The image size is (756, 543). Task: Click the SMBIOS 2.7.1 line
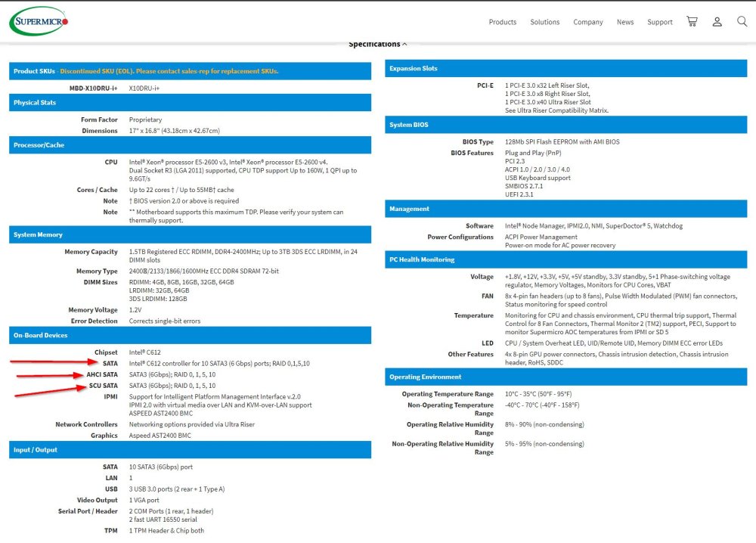pyautogui.click(x=524, y=185)
